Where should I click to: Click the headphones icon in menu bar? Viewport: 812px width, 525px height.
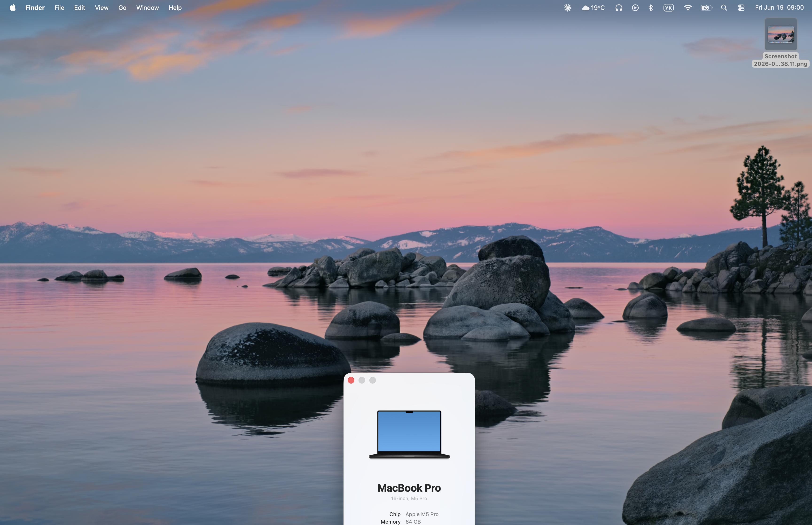619,8
